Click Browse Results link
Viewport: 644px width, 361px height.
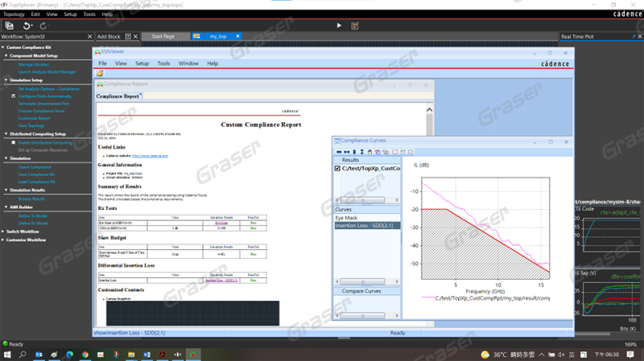pyautogui.click(x=31, y=199)
